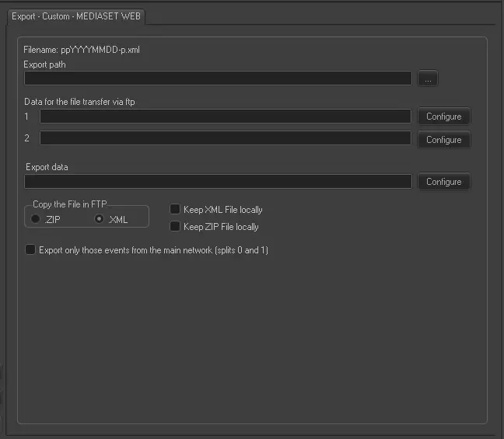Click Configure for FTP transfer 1

point(443,117)
